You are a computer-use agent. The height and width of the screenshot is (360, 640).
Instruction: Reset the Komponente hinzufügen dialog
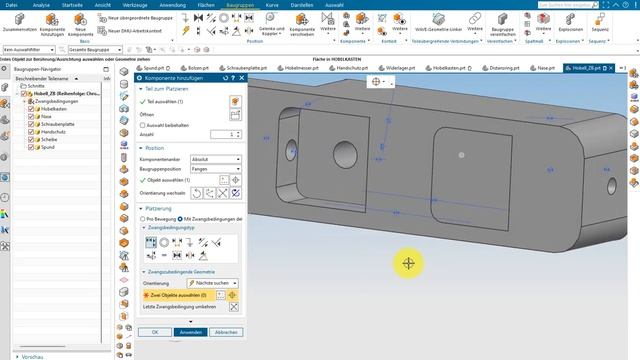point(225,78)
